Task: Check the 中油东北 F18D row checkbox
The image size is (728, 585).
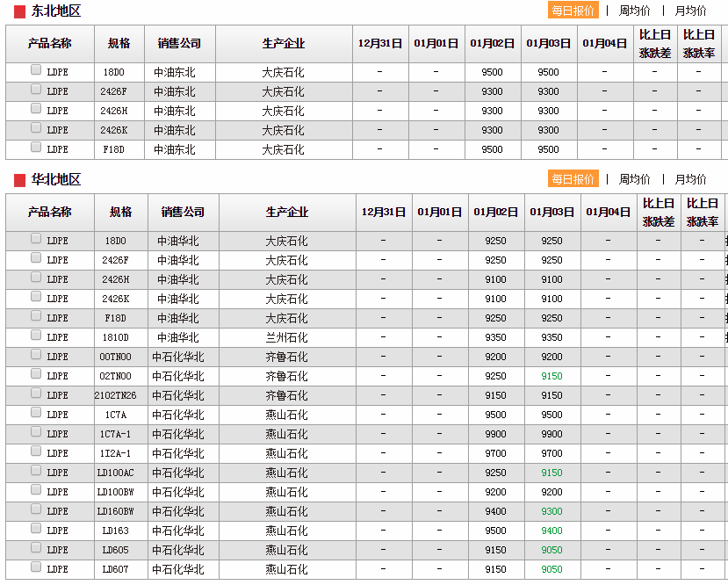Action: click(36, 148)
